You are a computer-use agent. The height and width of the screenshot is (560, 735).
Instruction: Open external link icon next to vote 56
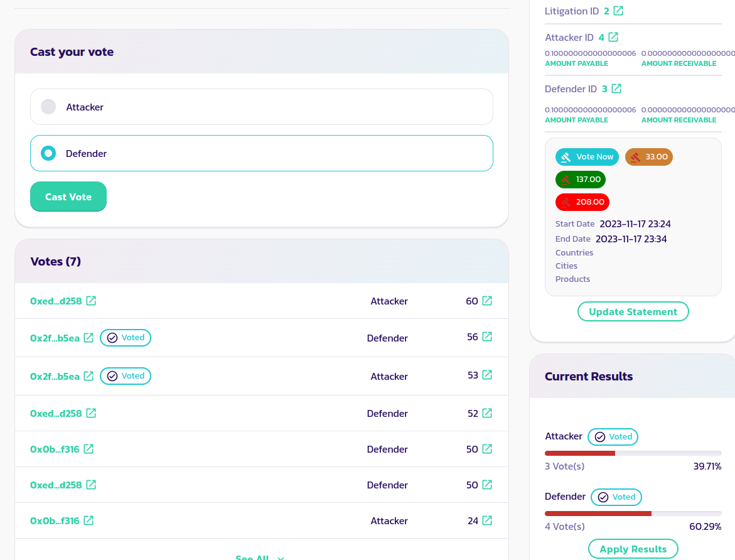click(x=487, y=337)
